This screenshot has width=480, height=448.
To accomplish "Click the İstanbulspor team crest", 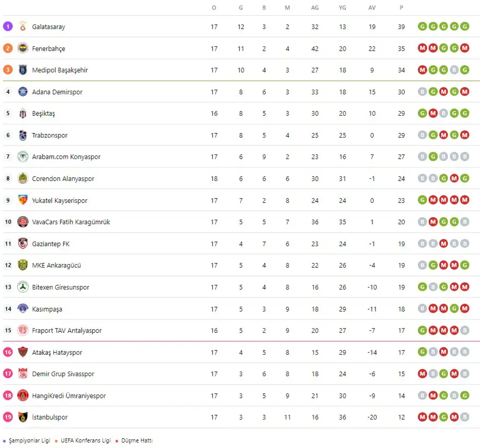I will [x=23, y=417].
